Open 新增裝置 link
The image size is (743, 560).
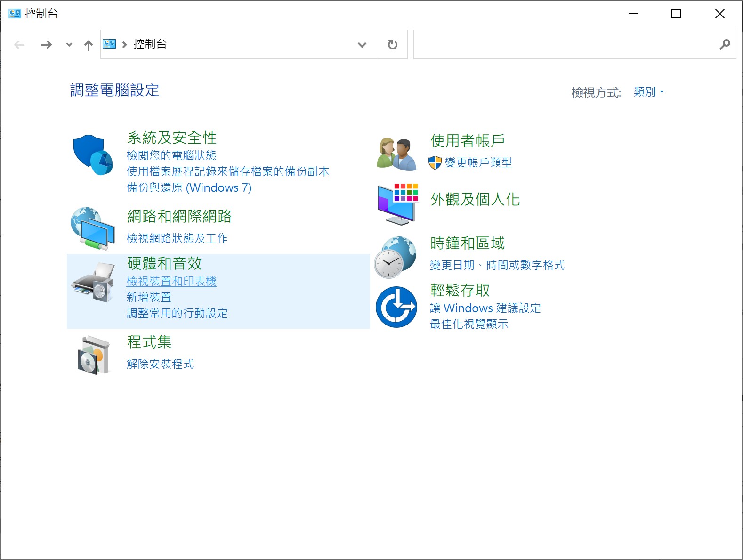pos(149,297)
